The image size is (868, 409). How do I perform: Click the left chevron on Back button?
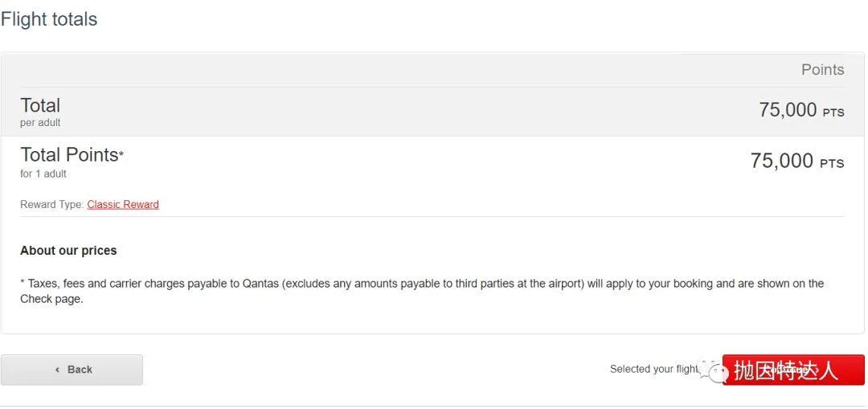tap(58, 370)
